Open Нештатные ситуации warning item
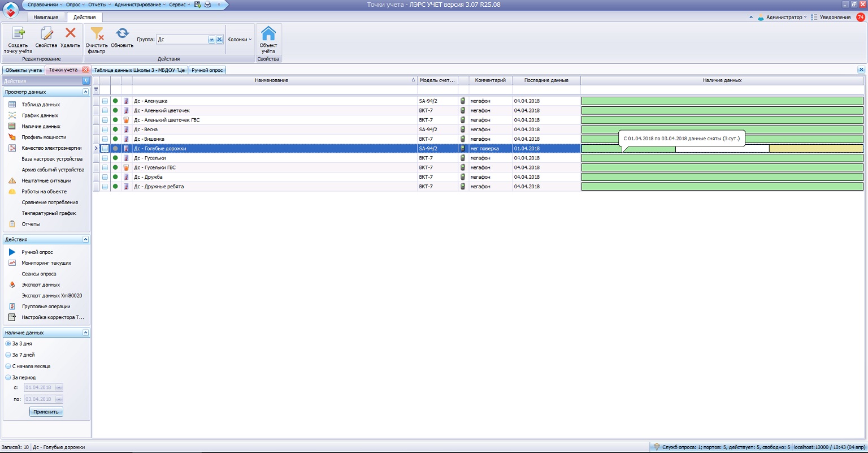This screenshot has width=868, height=453. click(x=46, y=180)
